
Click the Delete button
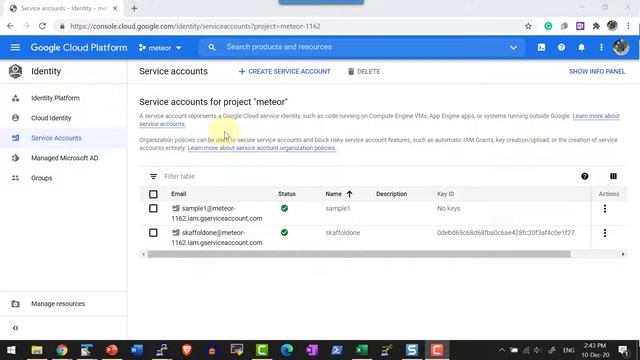pos(364,71)
